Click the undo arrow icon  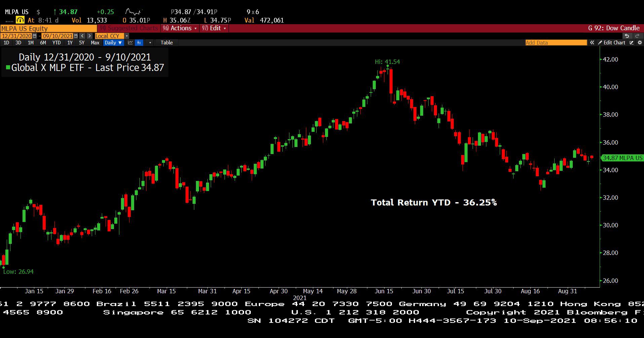point(627,36)
